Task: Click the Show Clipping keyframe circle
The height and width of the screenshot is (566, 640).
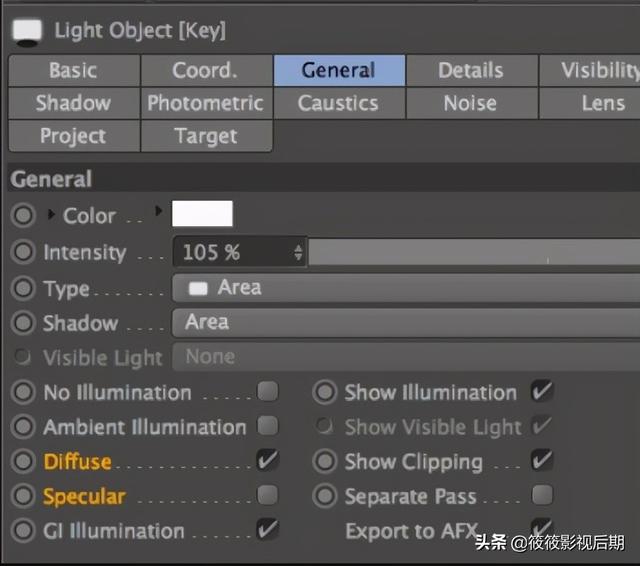Action: 325,461
